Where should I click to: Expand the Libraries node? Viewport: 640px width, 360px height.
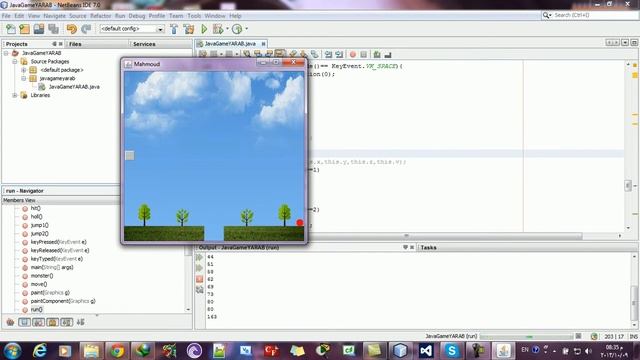pyautogui.click(x=15, y=95)
